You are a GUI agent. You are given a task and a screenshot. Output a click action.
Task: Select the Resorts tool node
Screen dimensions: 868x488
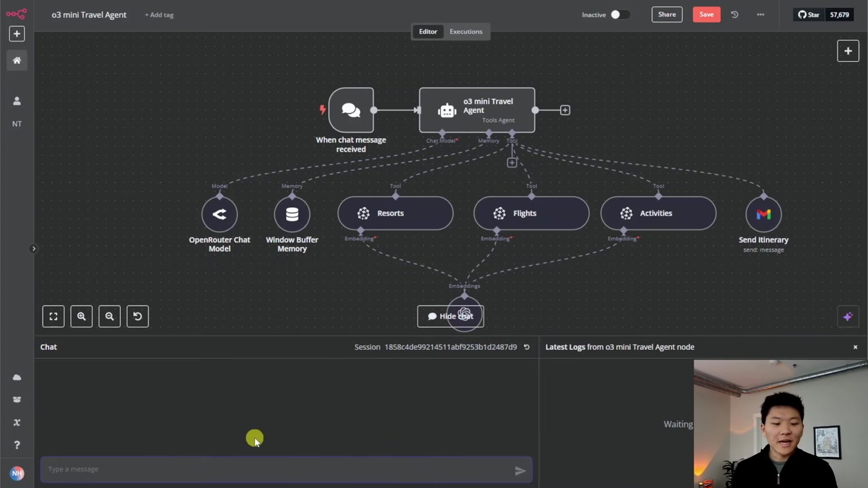(x=395, y=213)
